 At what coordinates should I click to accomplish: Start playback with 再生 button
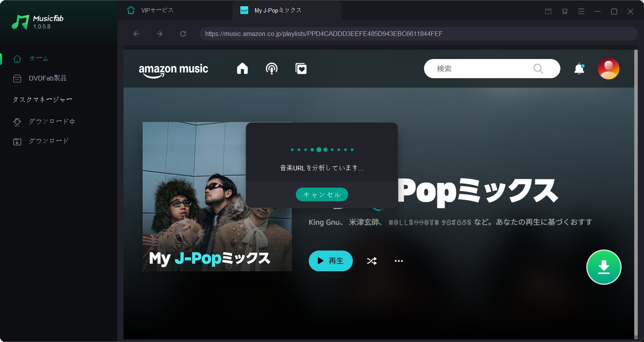click(331, 261)
